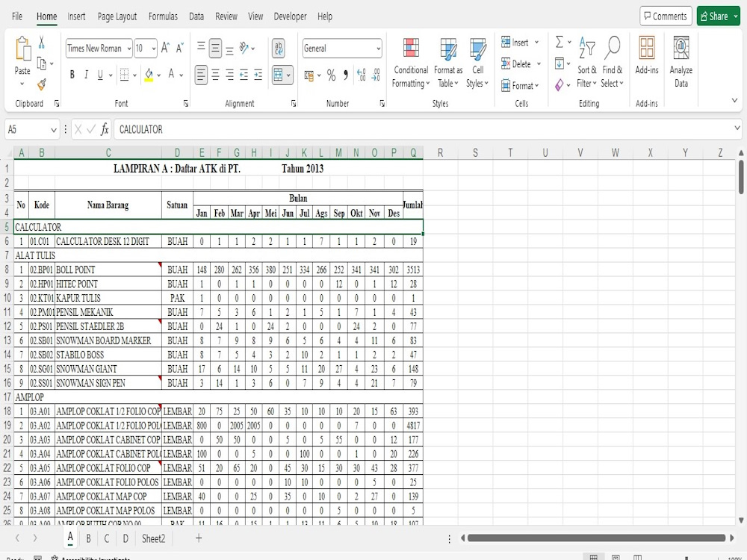This screenshot has width=747, height=560.
Task: Open the Add-ins icon
Action: pos(646,48)
